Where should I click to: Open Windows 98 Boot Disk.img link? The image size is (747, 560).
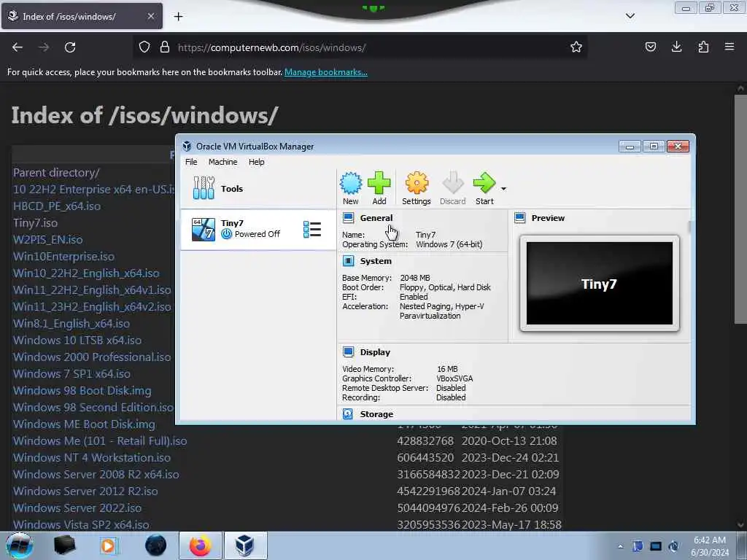[x=82, y=391]
